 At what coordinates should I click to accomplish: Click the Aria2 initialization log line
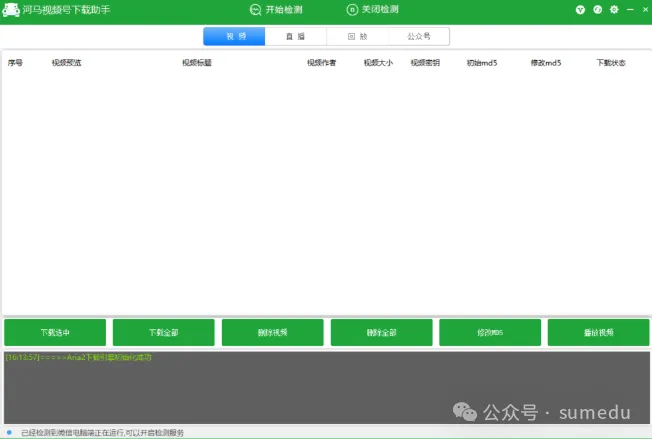(78, 357)
